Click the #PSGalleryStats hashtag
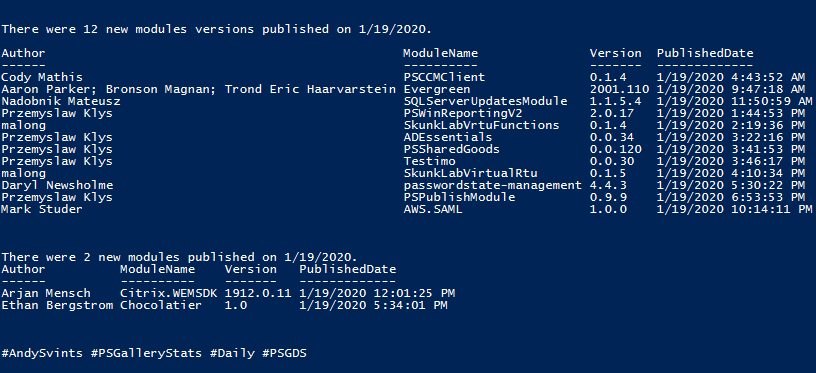 pos(146,354)
